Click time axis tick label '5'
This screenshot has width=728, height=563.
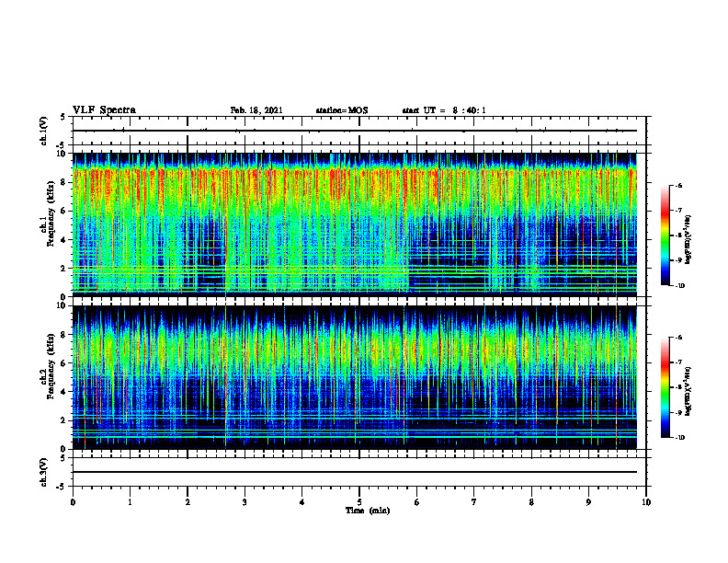pyautogui.click(x=359, y=502)
